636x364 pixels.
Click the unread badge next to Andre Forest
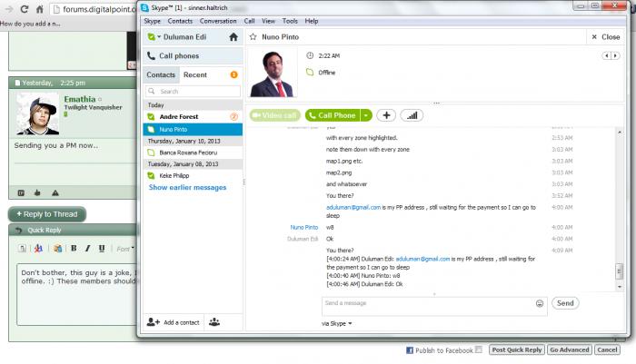point(234,117)
